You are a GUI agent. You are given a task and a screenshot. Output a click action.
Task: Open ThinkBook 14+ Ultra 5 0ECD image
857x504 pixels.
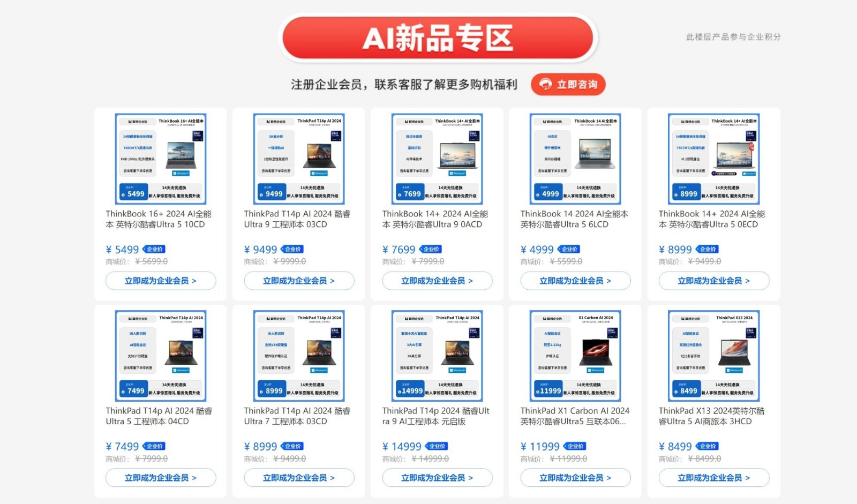pos(713,159)
